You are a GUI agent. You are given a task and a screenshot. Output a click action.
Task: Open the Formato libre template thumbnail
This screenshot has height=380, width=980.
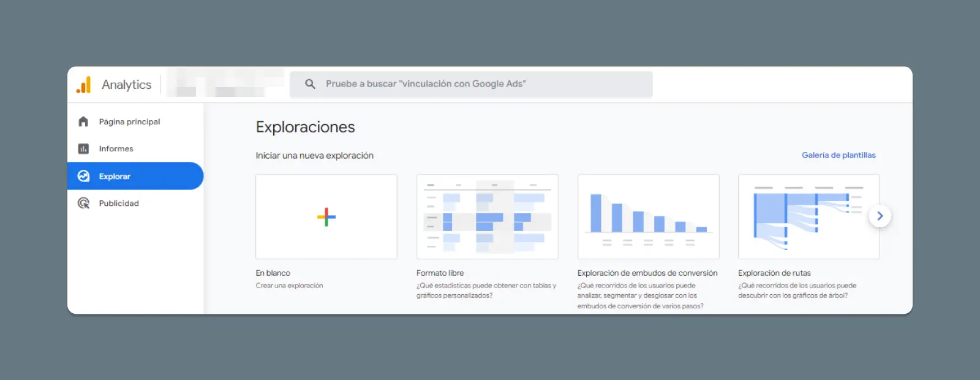(x=487, y=216)
